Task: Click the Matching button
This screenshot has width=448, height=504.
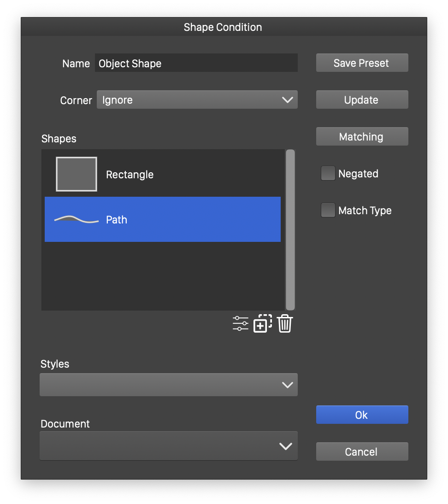Action: [x=362, y=137]
